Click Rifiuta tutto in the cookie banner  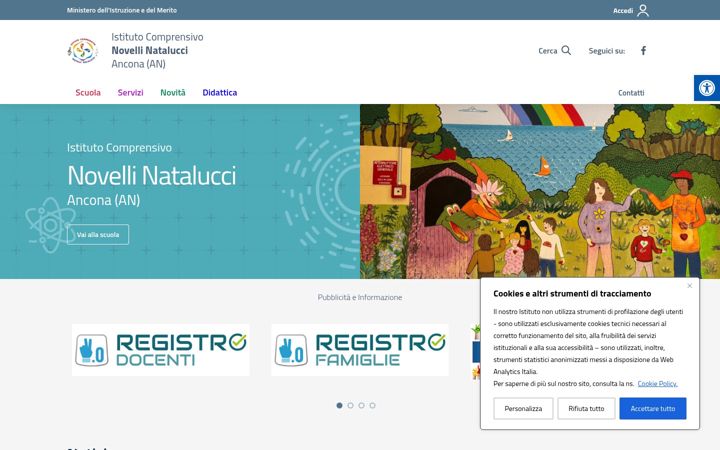(x=586, y=408)
